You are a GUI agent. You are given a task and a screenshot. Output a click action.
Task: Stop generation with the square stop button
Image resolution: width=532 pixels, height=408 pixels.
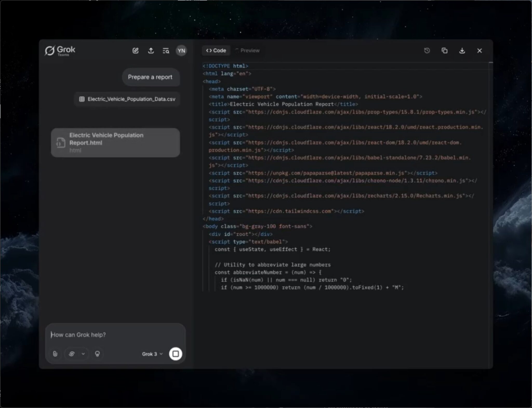[175, 354]
